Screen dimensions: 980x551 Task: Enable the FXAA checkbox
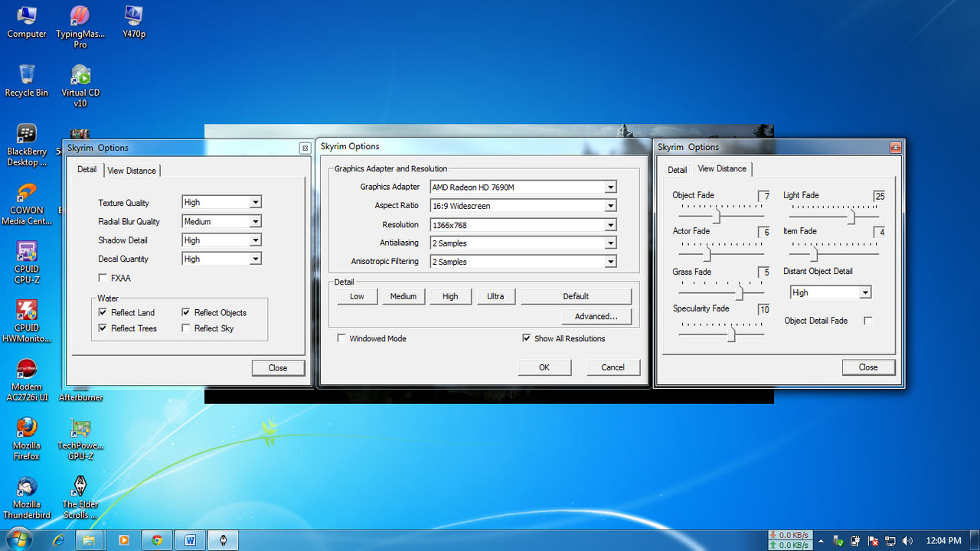[103, 278]
